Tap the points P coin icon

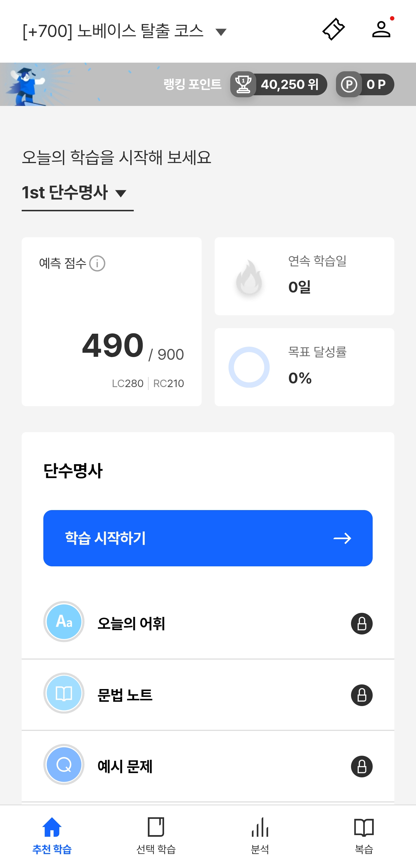(x=349, y=84)
